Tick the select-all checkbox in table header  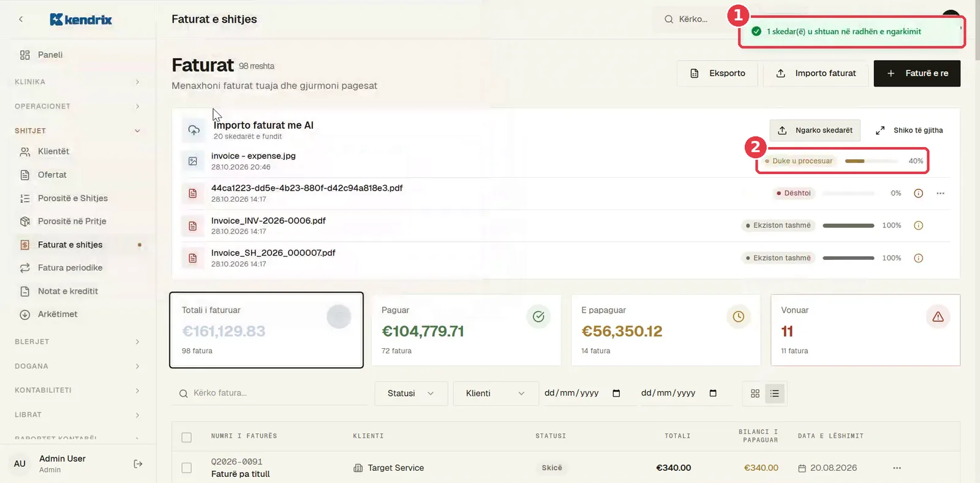[x=187, y=437]
